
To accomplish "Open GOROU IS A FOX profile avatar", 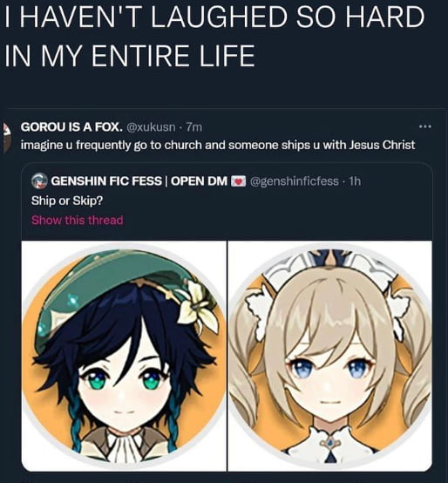I will pyautogui.click(x=6, y=137).
